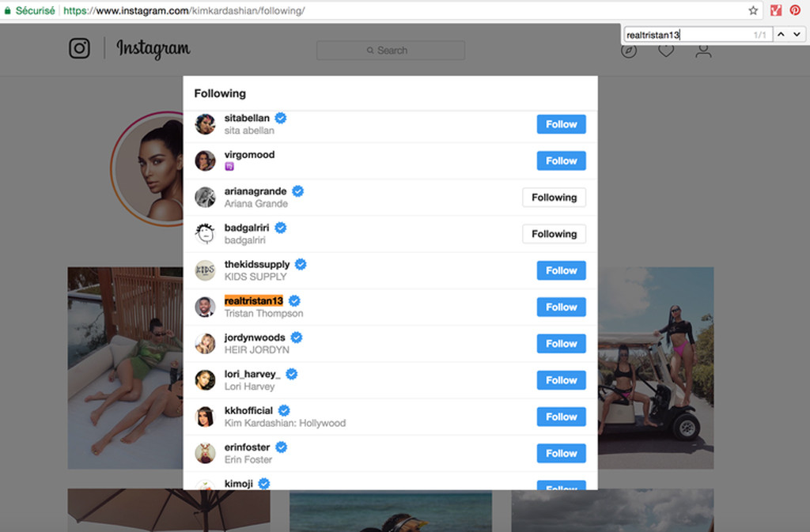Unfollow arianagrande via the Following button

(x=554, y=198)
